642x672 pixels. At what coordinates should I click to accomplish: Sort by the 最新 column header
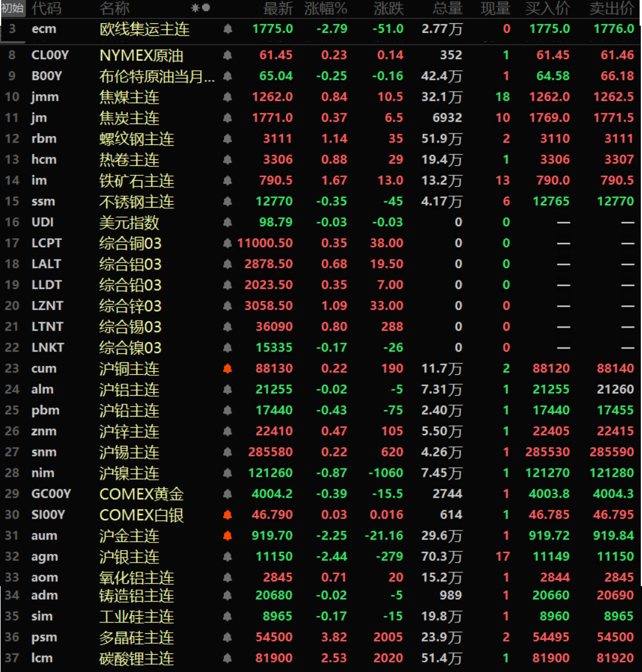point(278,8)
